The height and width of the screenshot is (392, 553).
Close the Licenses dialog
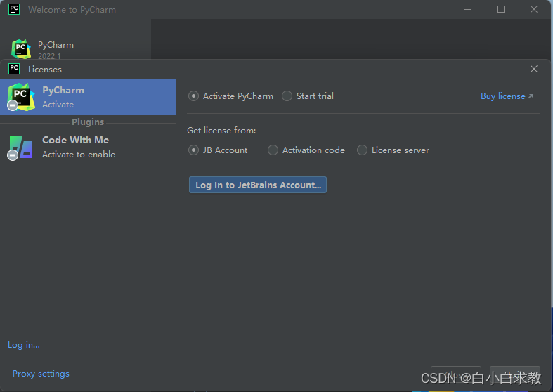coord(534,69)
